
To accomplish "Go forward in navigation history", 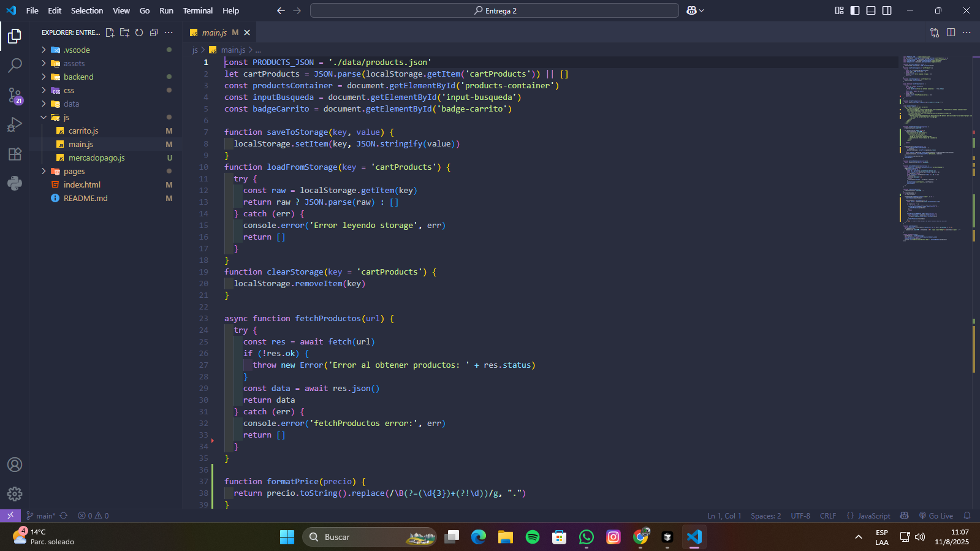I will 297,10.
